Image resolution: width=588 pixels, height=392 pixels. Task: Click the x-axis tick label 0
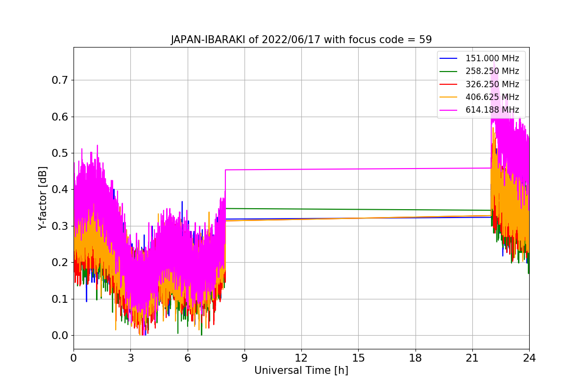tap(73, 358)
